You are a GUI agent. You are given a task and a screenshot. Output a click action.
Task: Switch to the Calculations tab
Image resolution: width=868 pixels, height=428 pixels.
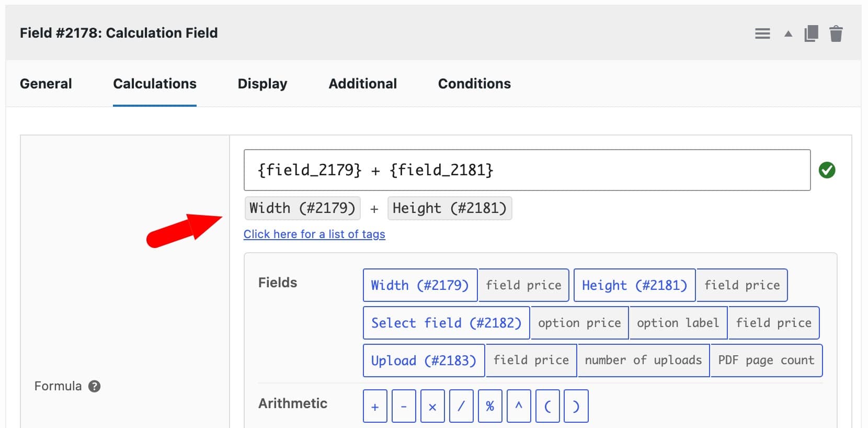coord(155,84)
